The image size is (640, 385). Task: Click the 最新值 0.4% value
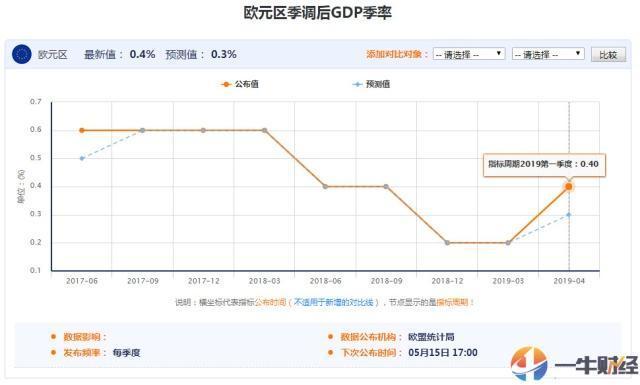[142, 54]
